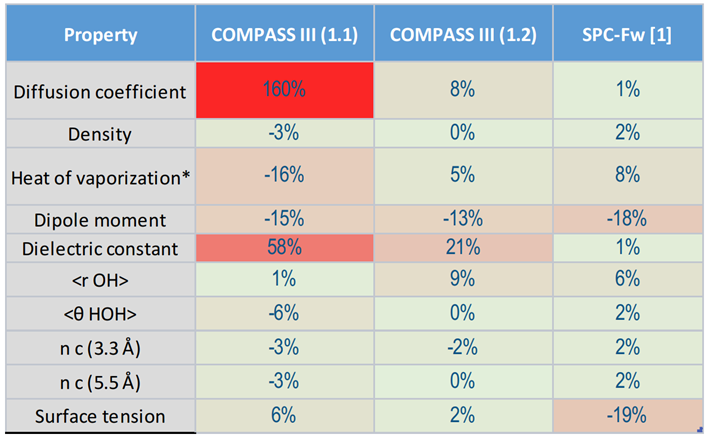Select the <r OH> row label
Viewport: 709px width, 439px height.
click(x=99, y=279)
